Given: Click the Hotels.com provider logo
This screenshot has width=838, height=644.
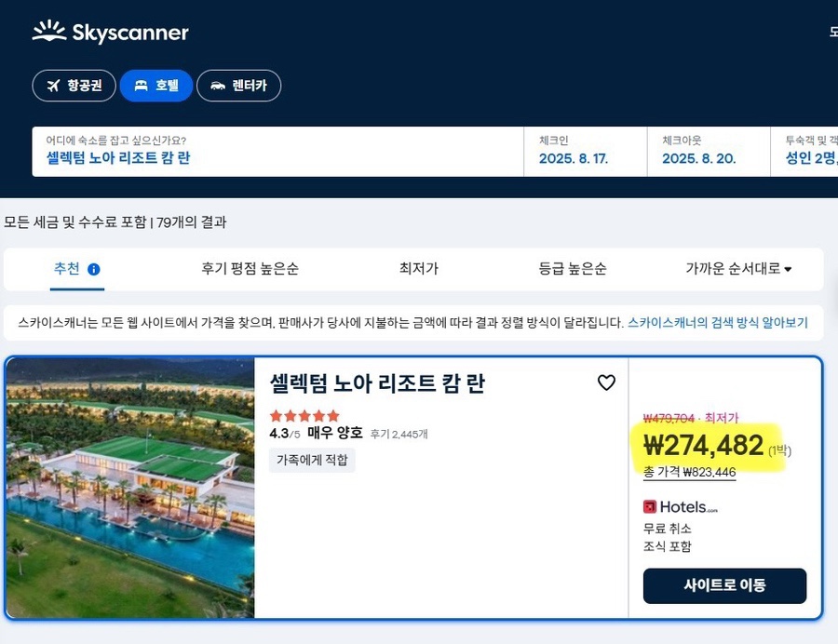Looking at the screenshot, I should 681,506.
